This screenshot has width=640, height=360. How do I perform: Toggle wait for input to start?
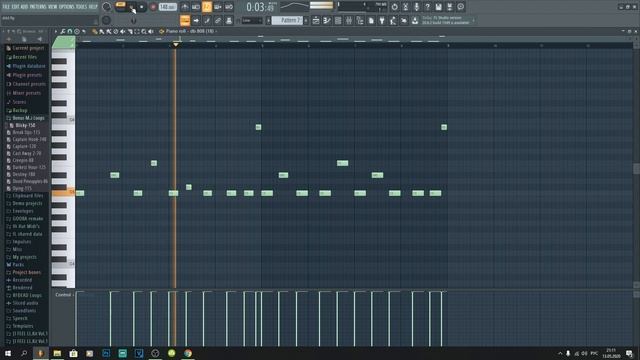point(196,7)
